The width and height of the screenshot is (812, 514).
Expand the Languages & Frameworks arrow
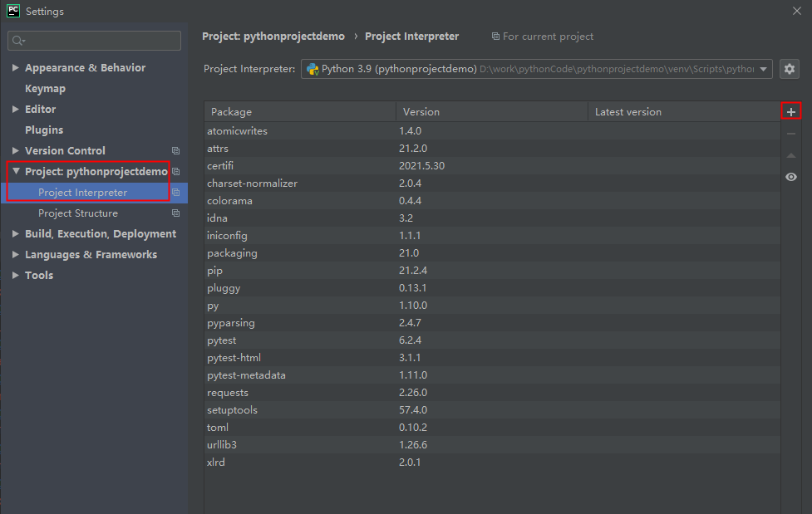(x=16, y=254)
